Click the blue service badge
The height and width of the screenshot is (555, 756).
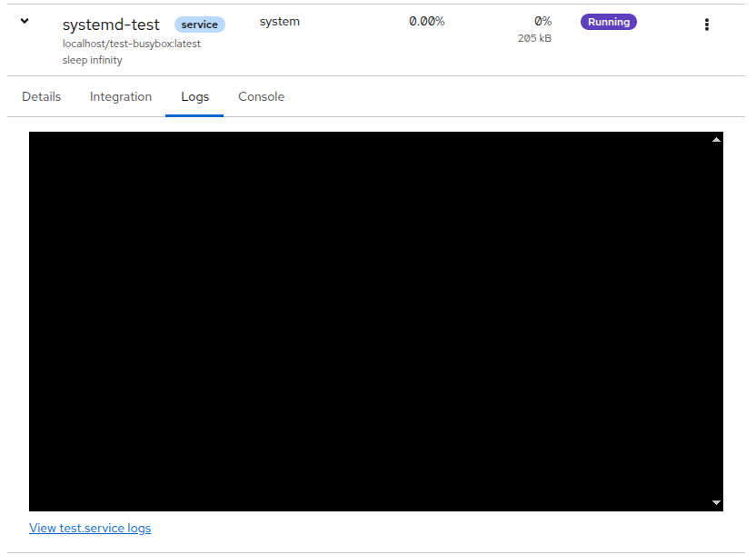pyautogui.click(x=200, y=25)
